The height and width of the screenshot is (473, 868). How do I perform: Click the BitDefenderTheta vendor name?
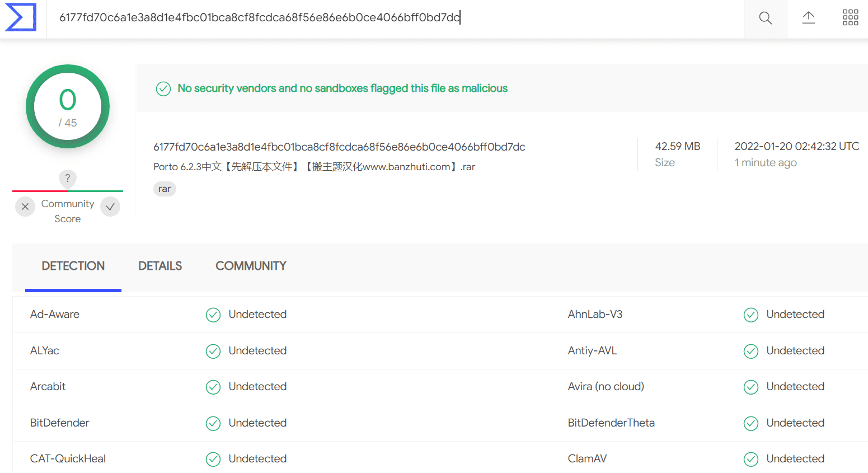point(611,423)
